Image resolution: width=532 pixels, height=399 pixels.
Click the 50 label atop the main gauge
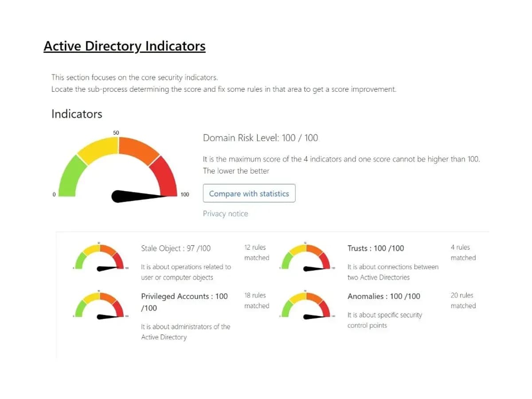tap(116, 133)
